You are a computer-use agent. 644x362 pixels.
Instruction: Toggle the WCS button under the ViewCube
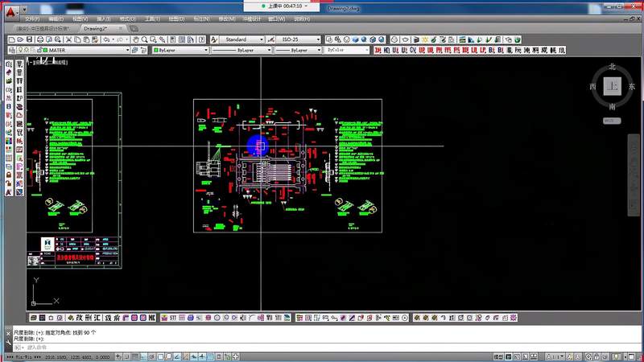pos(612,121)
